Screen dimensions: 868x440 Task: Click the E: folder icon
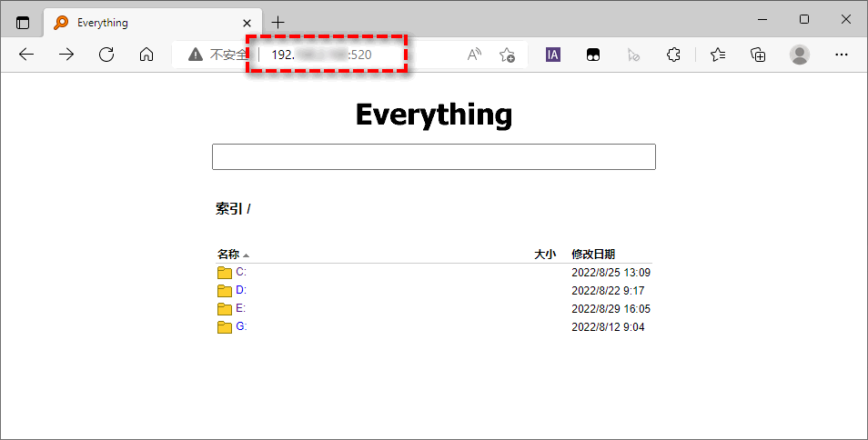point(224,308)
